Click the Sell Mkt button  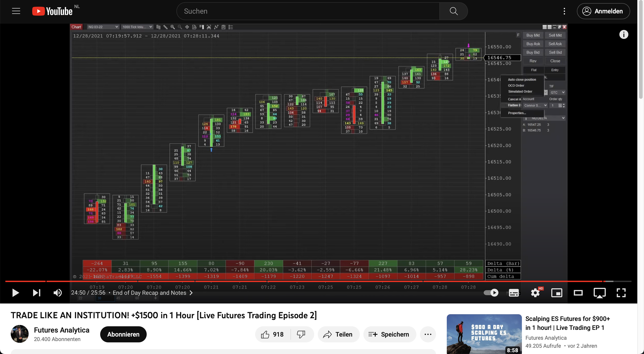[555, 36]
